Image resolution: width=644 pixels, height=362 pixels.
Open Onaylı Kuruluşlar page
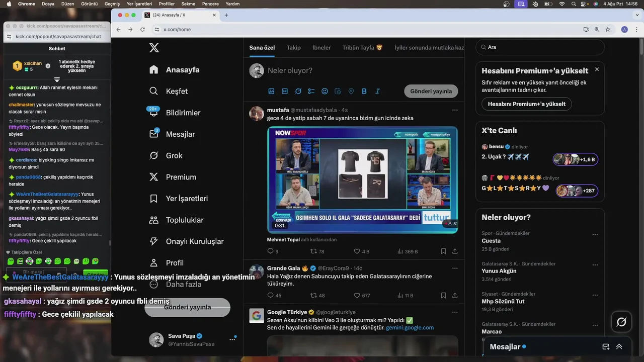pyautogui.click(x=187, y=241)
